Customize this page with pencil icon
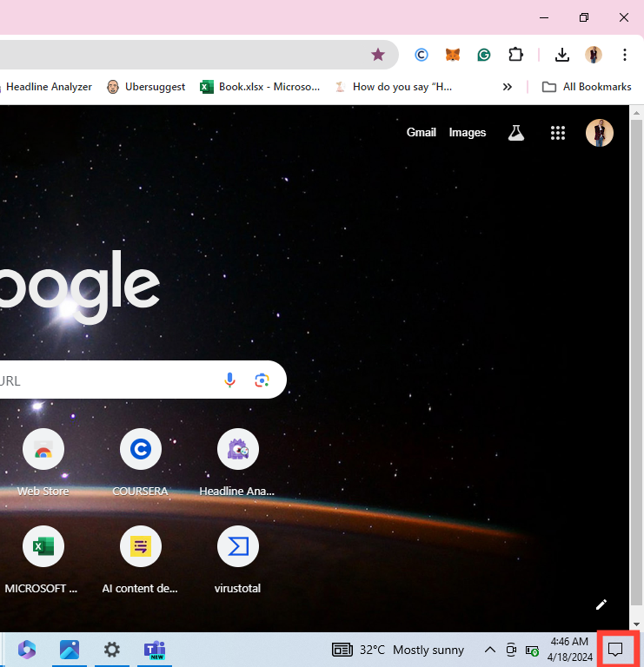 [x=601, y=604]
